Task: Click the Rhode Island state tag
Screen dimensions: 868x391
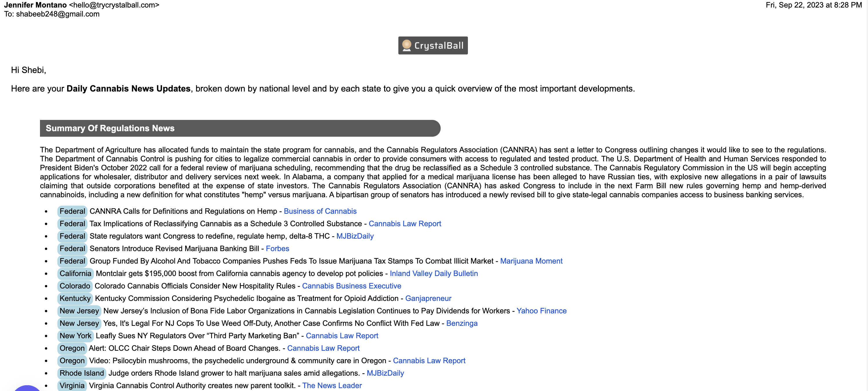Action: 81,373
